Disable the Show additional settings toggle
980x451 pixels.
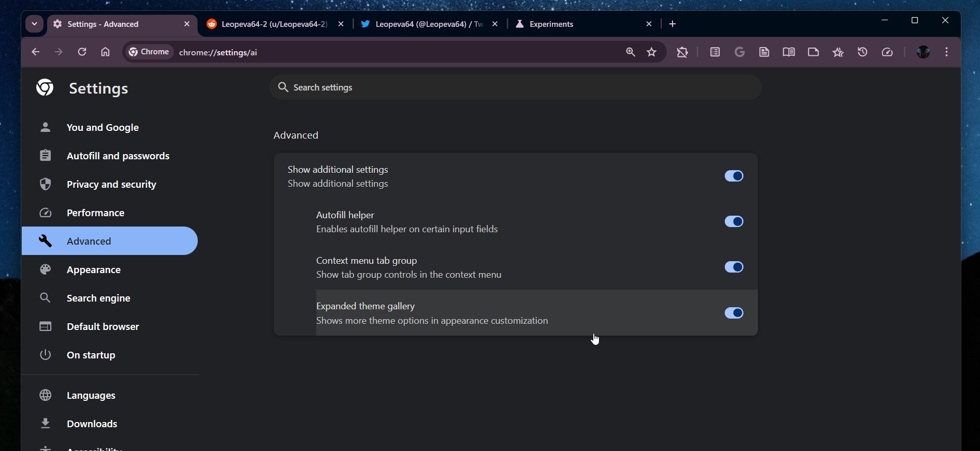(734, 176)
